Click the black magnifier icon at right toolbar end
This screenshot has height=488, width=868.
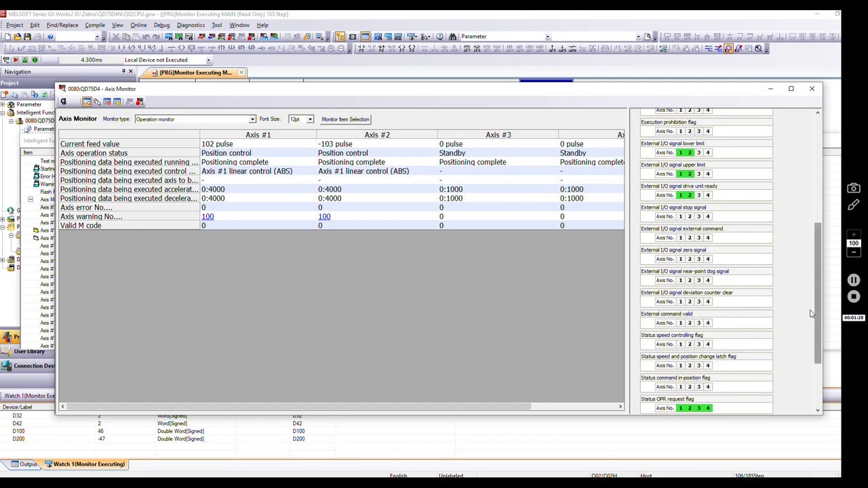pos(758,48)
